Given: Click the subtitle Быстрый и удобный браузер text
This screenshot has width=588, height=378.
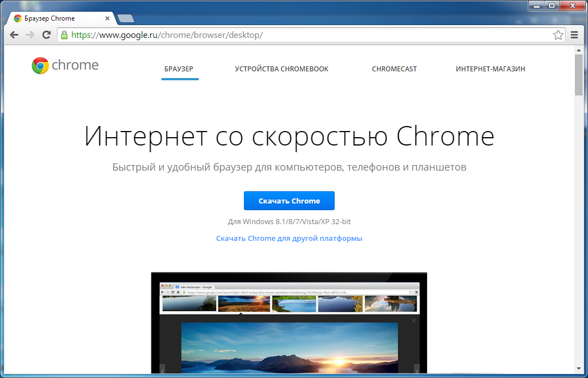Looking at the screenshot, I should click(x=289, y=167).
